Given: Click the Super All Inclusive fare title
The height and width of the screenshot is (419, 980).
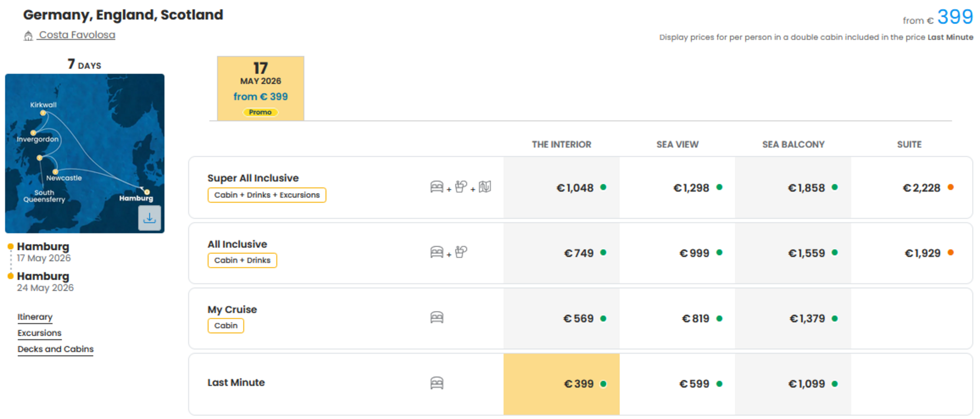Looking at the screenshot, I should coord(253,178).
